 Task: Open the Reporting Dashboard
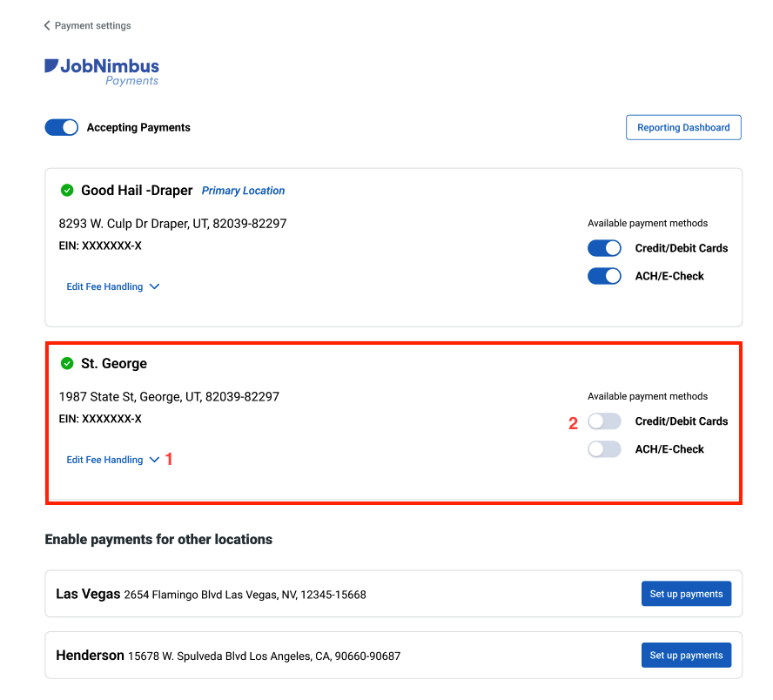click(683, 127)
